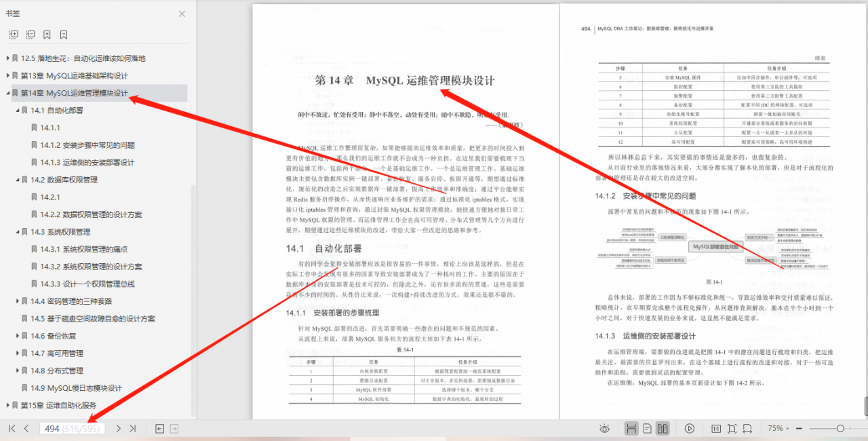Collapse 第14章 MySQL运维管理模块设计 bookmark
Image resolution: width=868 pixels, height=441 pixels.
click(8, 93)
